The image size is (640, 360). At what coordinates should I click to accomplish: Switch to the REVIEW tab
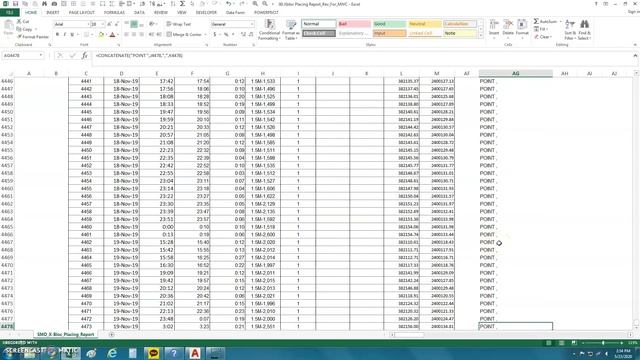[x=161, y=13]
